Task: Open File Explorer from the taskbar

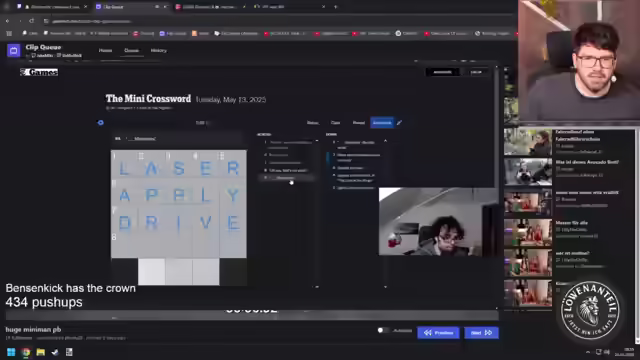Action: click(x=40, y=352)
